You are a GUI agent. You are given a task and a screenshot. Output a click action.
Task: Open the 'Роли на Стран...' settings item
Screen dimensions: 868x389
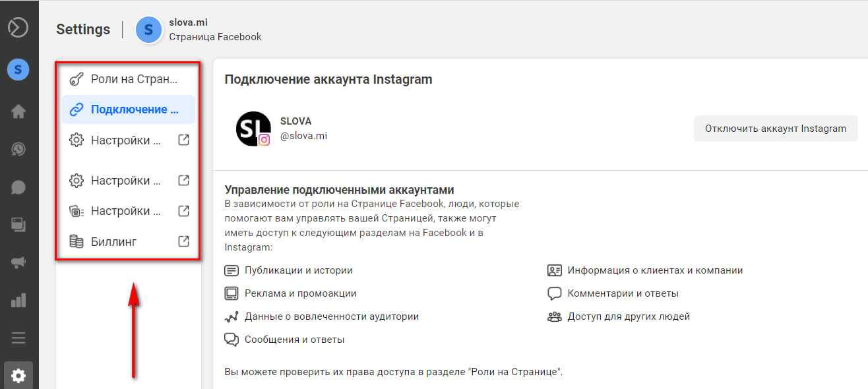point(129,79)
